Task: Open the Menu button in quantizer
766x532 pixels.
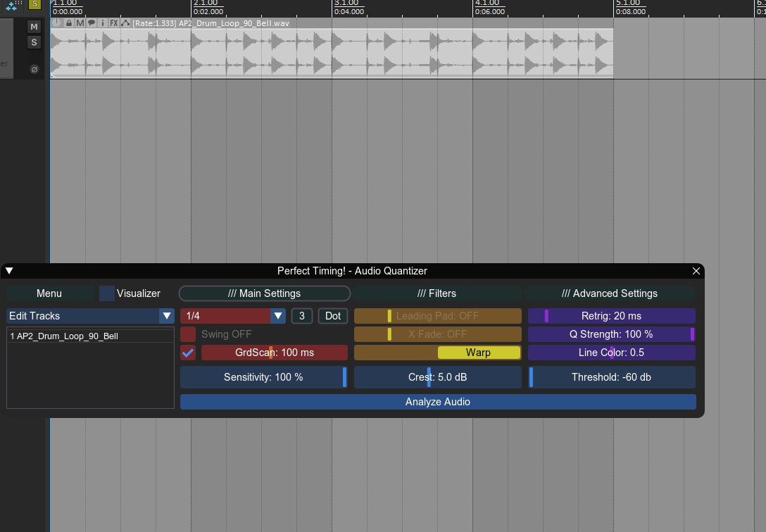Action: point(49,293)
